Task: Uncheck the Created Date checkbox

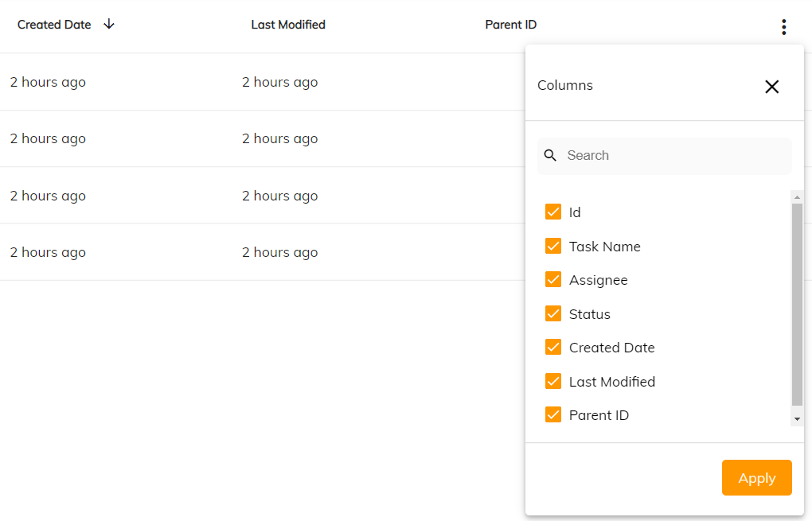Action: [553, 347]
